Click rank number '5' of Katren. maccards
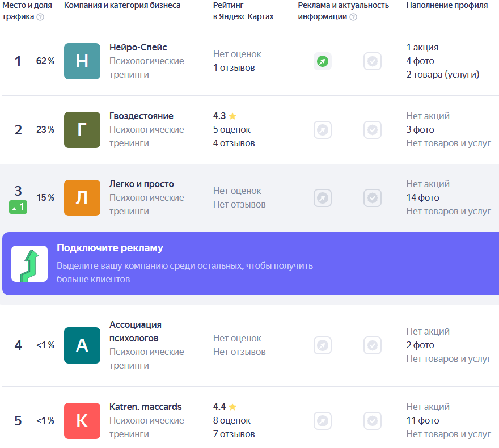 point(18,421)
